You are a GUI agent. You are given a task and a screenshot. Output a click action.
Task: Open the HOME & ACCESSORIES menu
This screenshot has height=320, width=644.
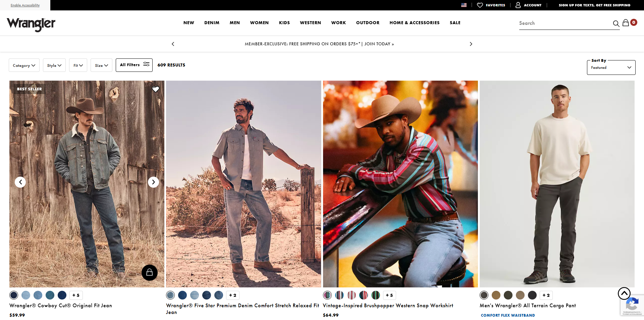(415, 23)
